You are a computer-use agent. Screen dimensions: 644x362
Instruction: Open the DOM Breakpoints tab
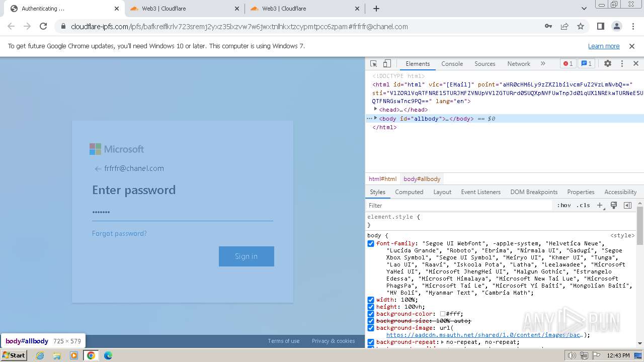(534, 192)
